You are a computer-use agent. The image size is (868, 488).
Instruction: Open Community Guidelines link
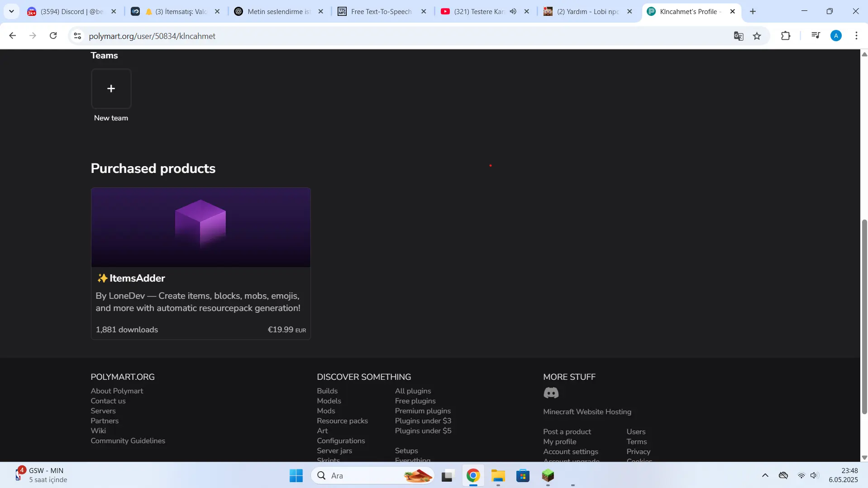(x=128, y=441)
